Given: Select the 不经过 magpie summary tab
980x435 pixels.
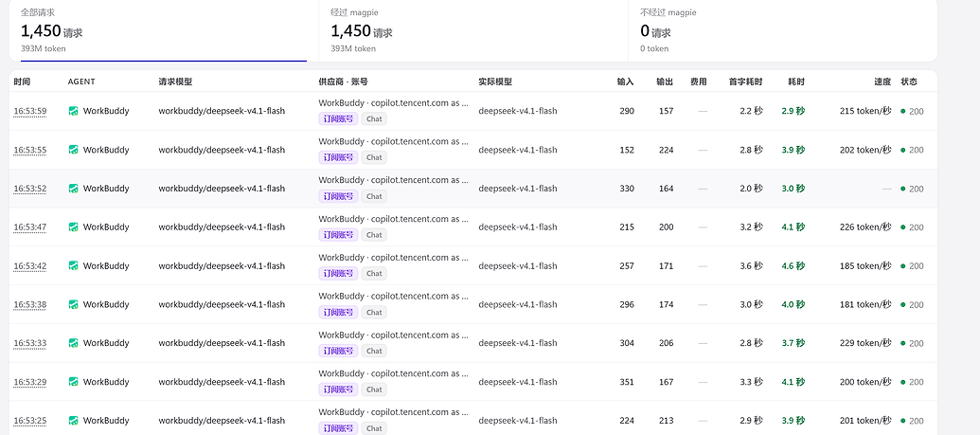Looking at the screenshot, I should (x=782, y=30).
